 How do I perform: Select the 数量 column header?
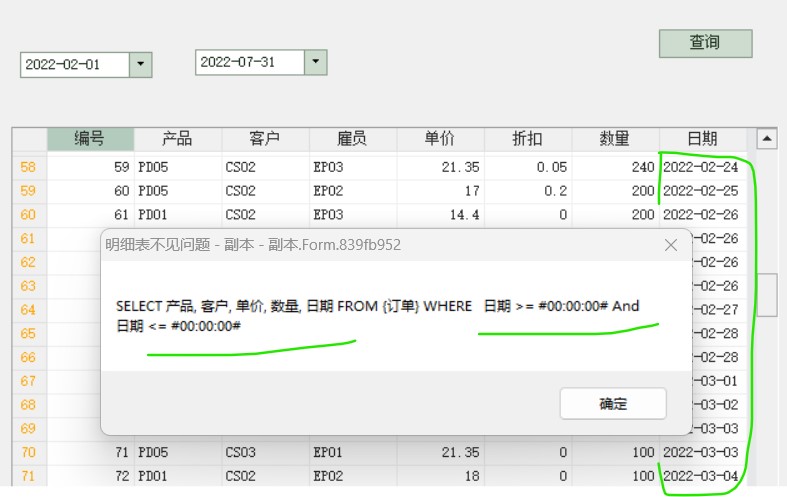tap(615, 139)
